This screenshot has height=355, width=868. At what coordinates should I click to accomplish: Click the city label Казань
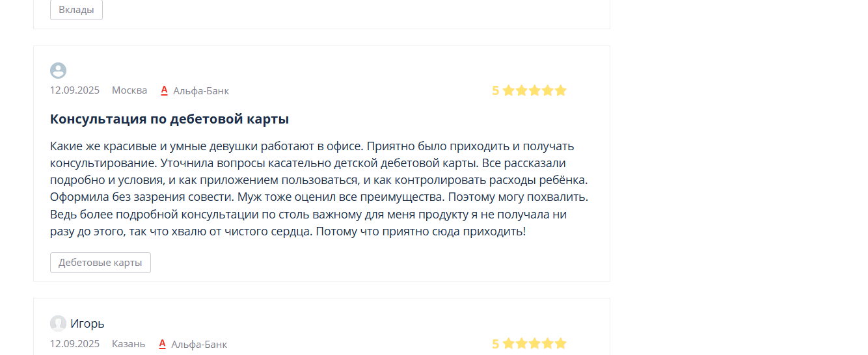point(129,344)
